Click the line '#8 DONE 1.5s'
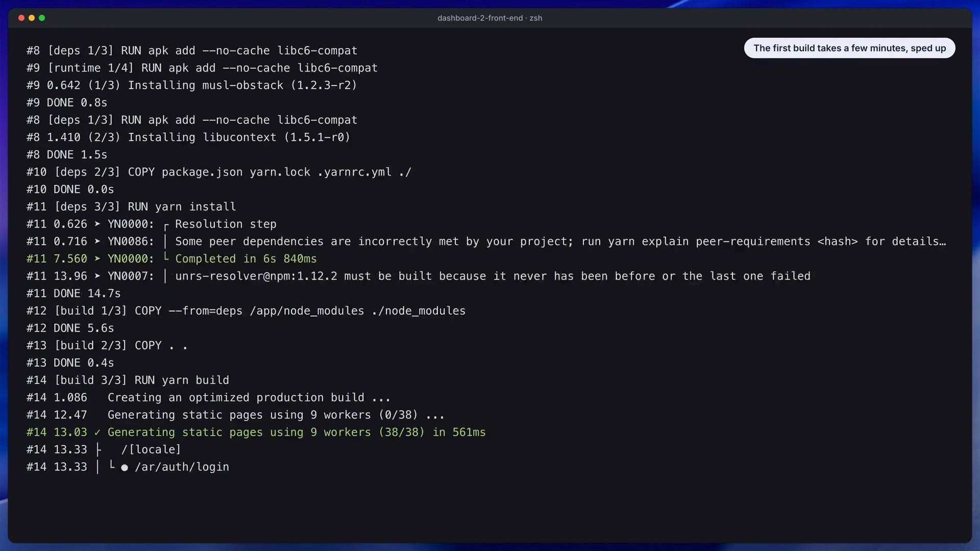 67,155
